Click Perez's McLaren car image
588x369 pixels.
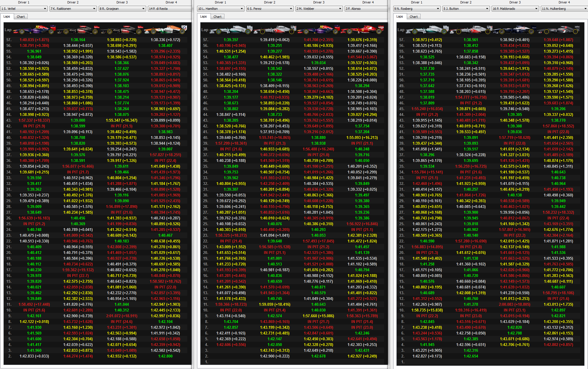coord(275,30)
